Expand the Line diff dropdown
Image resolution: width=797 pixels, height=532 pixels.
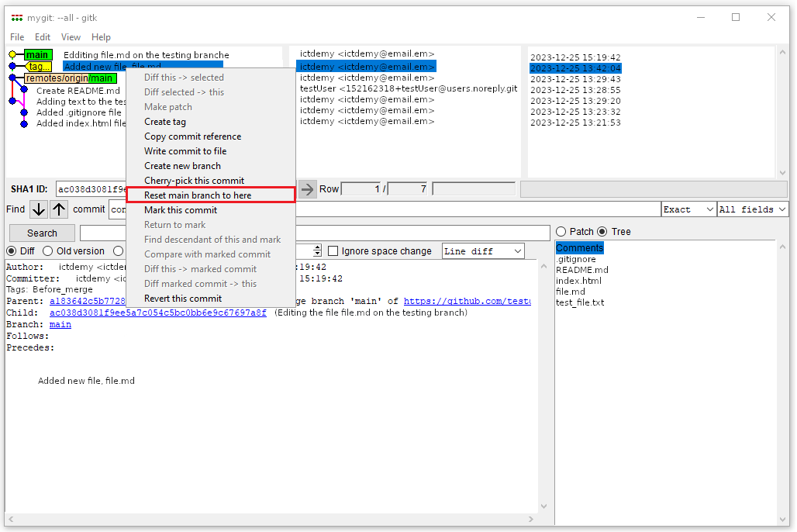(x=483, y=251)
